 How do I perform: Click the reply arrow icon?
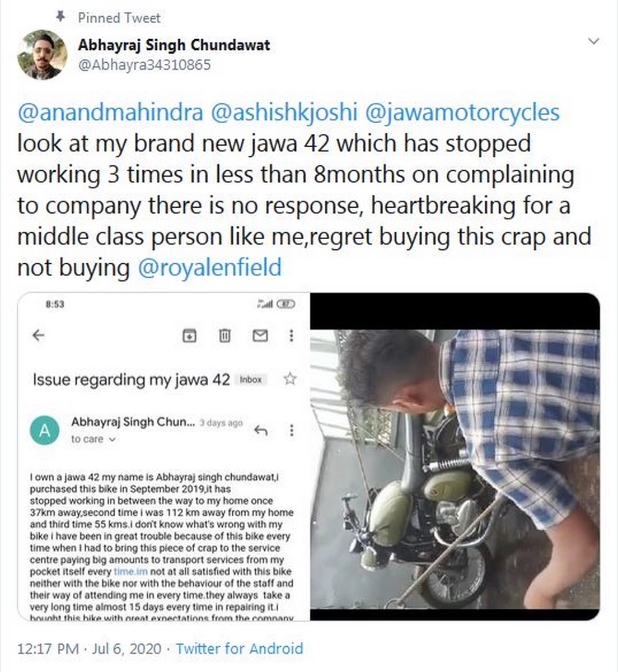[261, 430]
